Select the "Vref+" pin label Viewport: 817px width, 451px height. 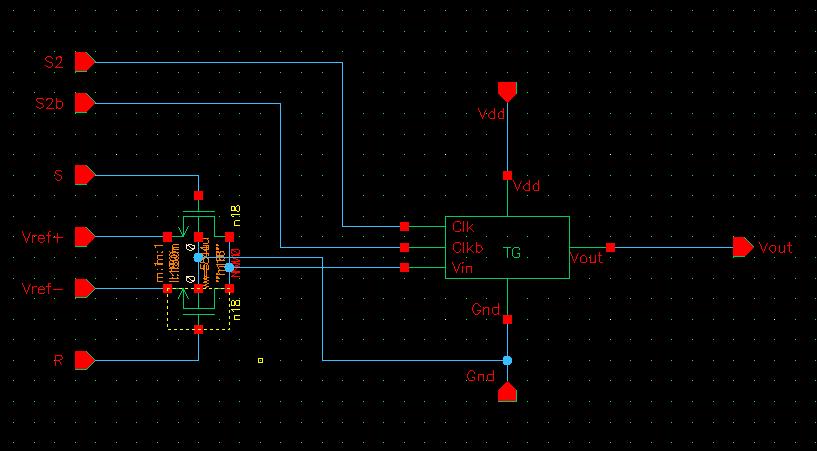[x=43, y=237]
